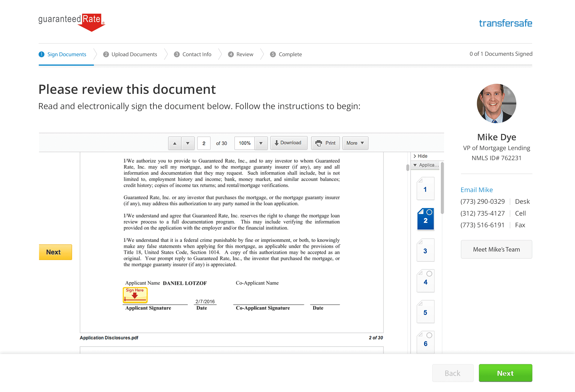Open Meet Mike's Team

[x=496, y=249]
